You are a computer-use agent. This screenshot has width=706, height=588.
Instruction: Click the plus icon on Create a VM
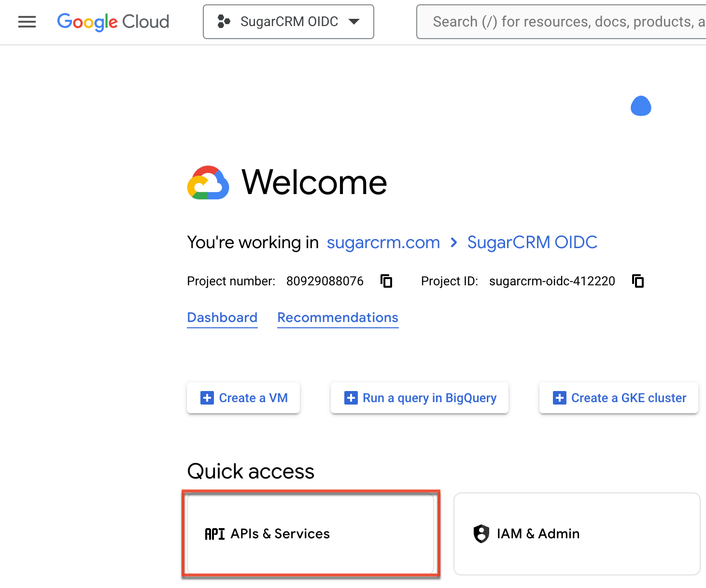coord(207,398)
